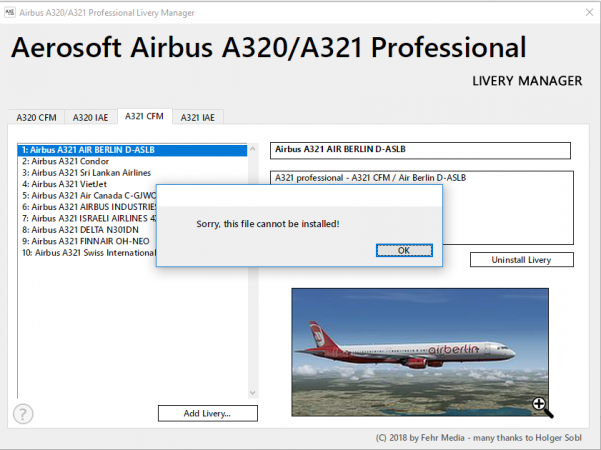Screen dimensions: 601x450
Task: Switch to the A320 IAE tab
Action: coord(91,117)
